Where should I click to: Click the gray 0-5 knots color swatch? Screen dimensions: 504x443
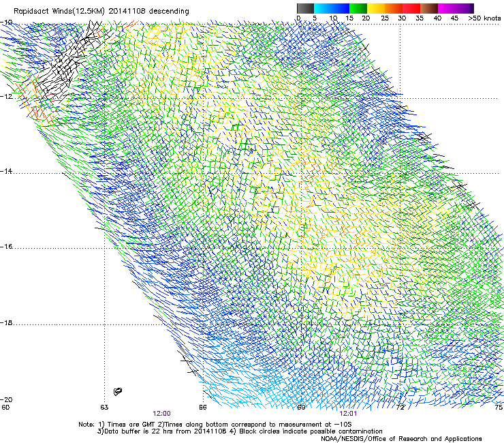(x=305, y=8)
